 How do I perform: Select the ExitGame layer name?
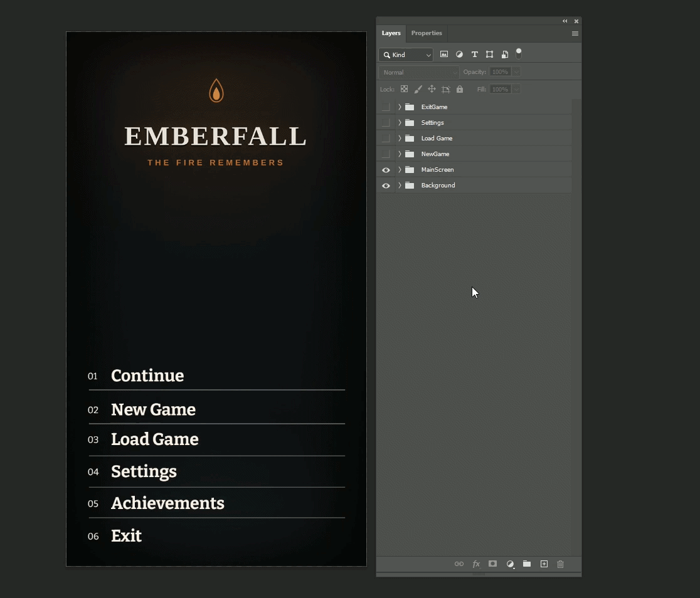(435, 107)
